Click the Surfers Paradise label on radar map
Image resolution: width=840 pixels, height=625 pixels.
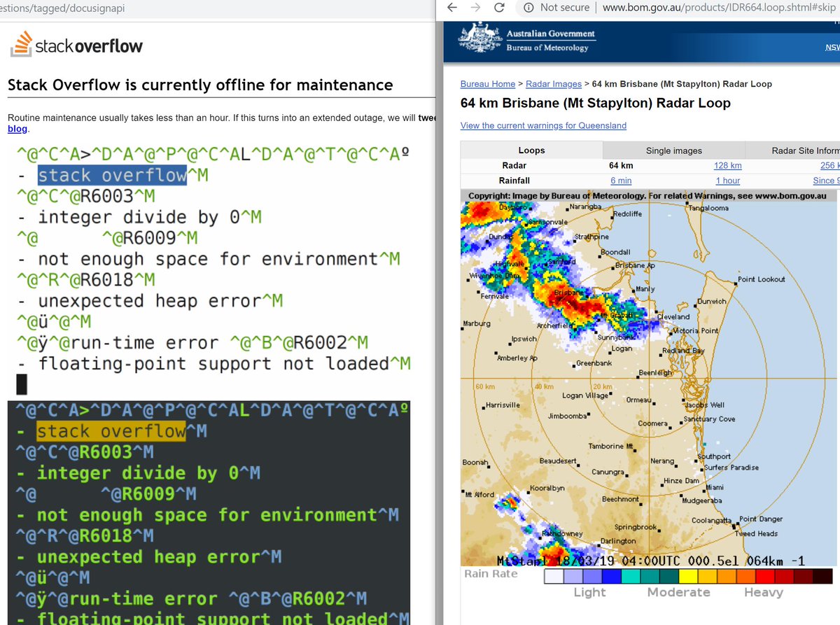731,468
